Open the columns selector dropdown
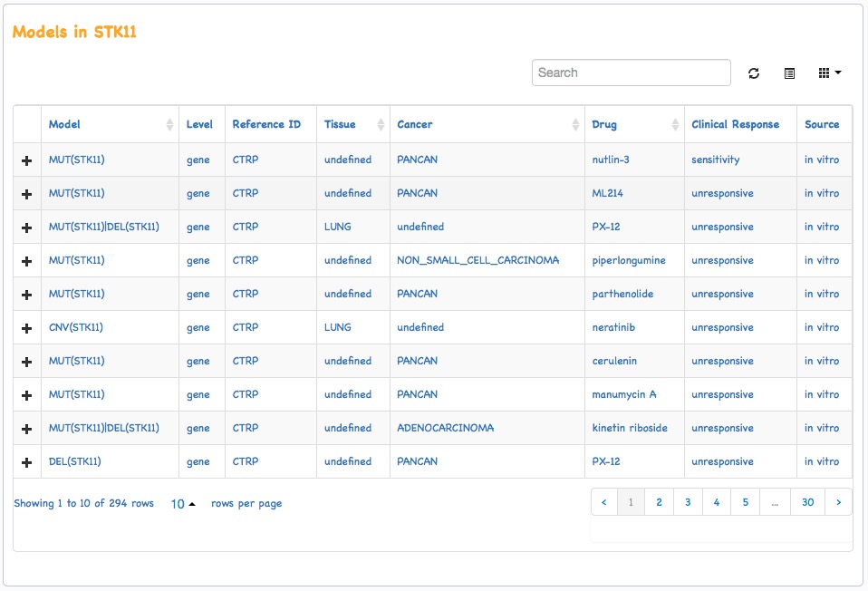 click(x=830, y=73)
